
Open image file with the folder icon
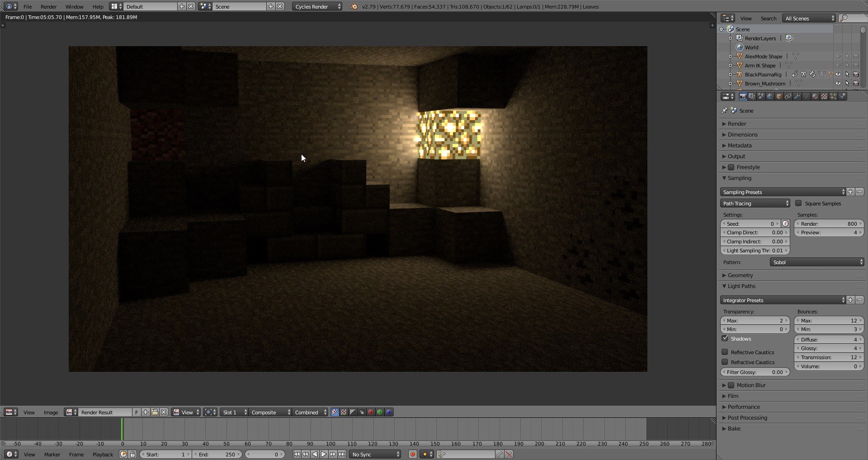[x=155, y=412]
